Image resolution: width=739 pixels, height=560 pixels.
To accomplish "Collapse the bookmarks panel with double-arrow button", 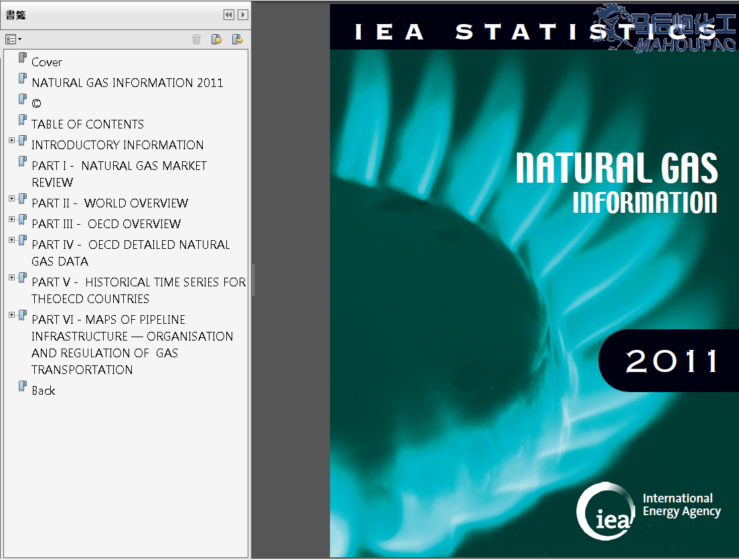I will click(228, 15).
